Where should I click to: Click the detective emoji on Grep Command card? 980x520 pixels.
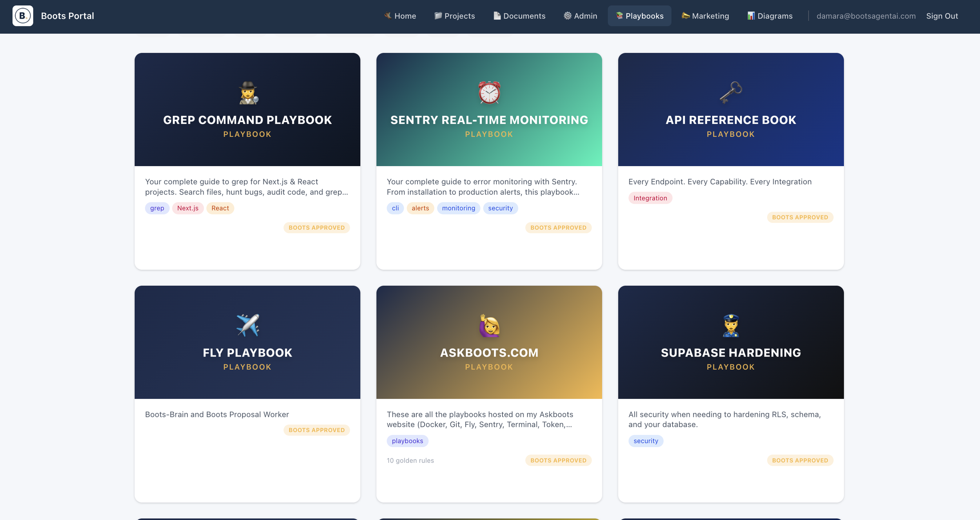point(248,93)
